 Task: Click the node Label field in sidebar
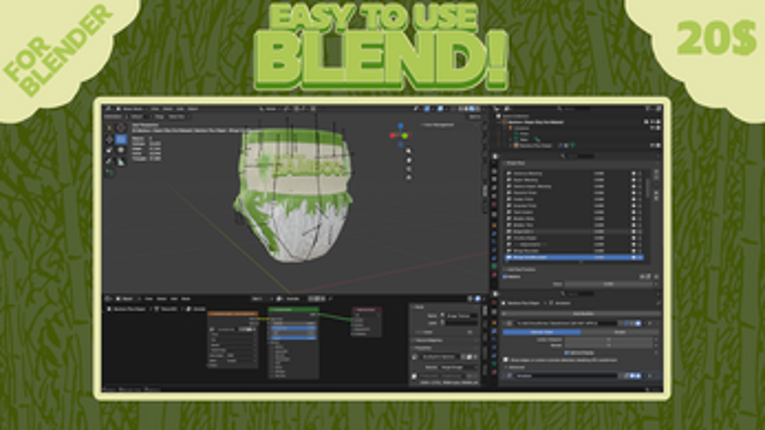[x=461, y=323]
